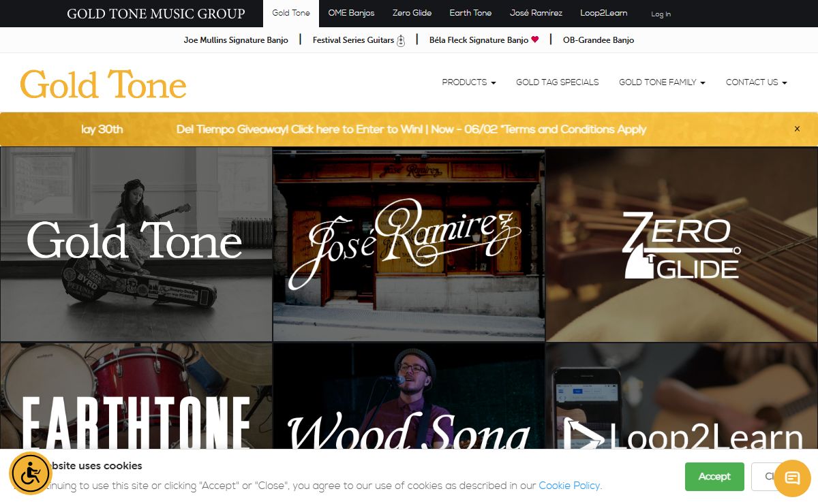Switch to the Zero Glide tab
Screen dimensions: 818x504
(x=412, y=13)
